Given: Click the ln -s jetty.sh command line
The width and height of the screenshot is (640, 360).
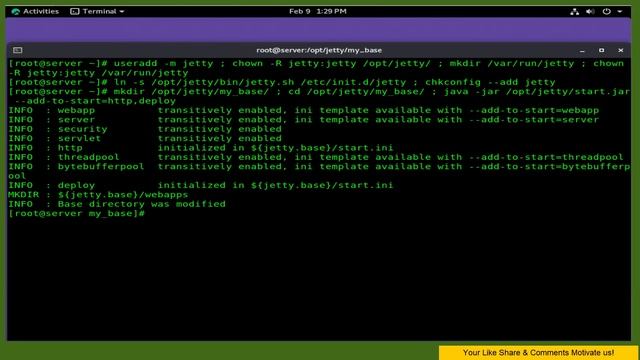Looking at the screenshot, I should click(x=282, y=82).
